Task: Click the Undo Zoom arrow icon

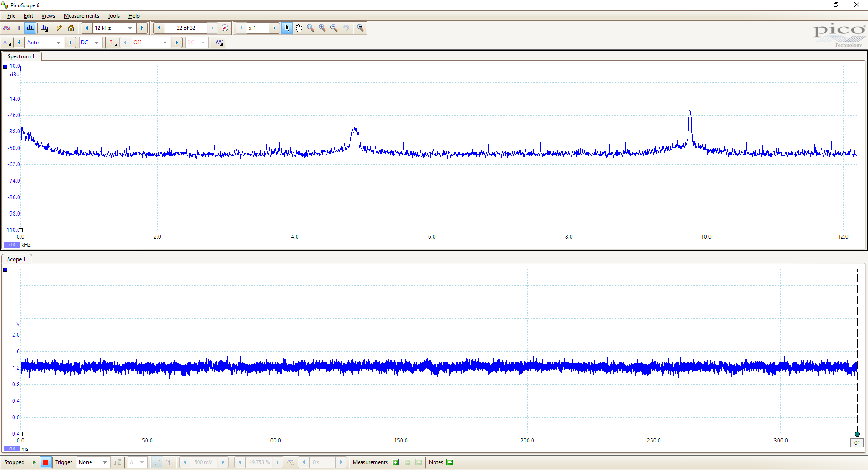Action: pyautogui.click(x=346, y=28)
